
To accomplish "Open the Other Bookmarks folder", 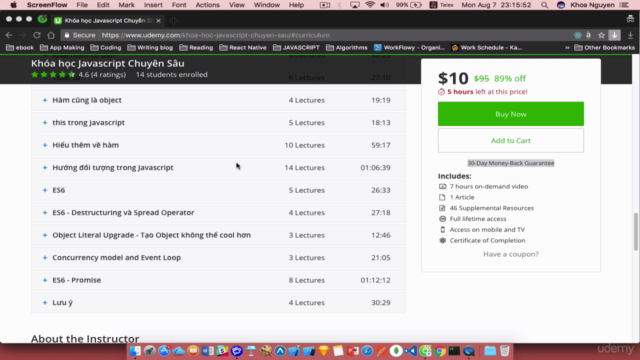I will 604,48.
